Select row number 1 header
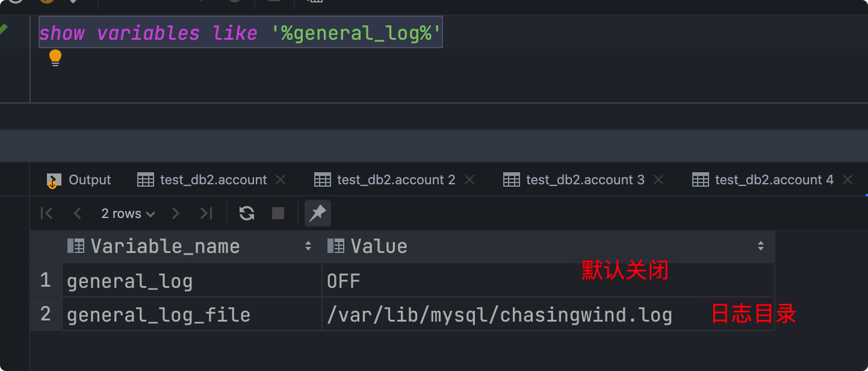This screenshot has height=371, width=868. click(x=46, y=281)
